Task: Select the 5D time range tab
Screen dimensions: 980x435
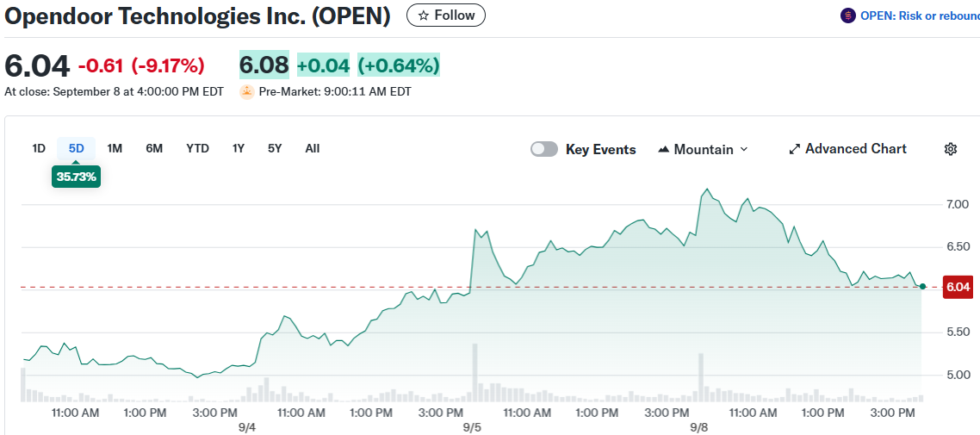Action: [x=77, y=149]
